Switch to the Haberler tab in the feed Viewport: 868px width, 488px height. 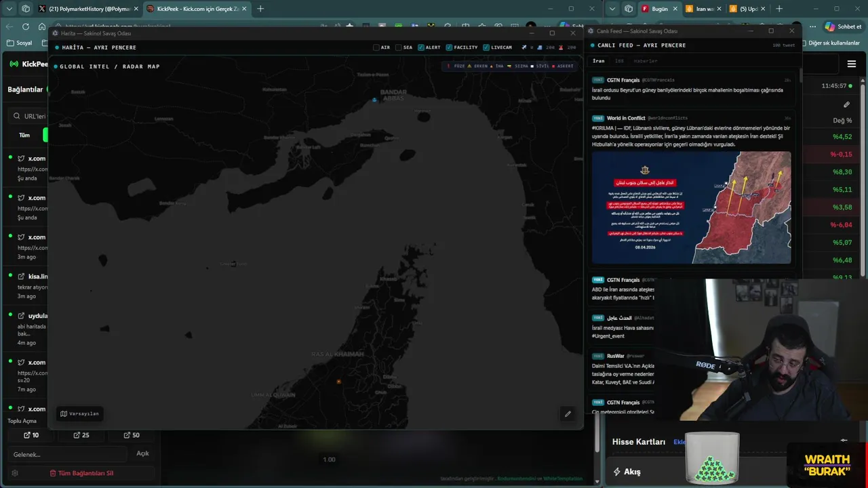tap(646, 61)
